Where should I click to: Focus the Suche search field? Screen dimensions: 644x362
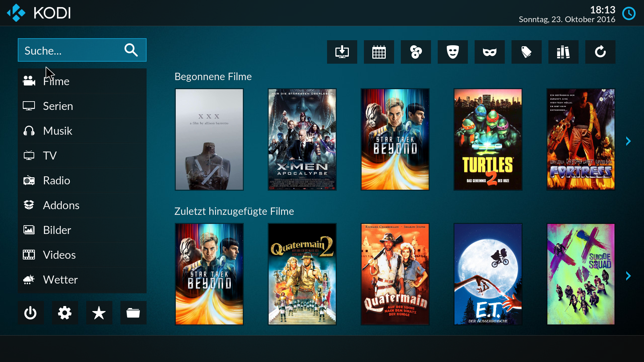click(x=82, y=50)
